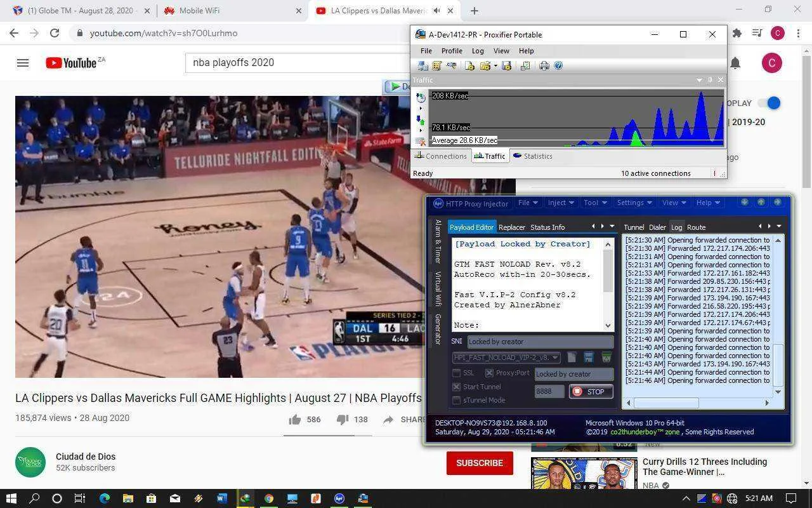Open Injector Dialer tab
Screen dimensions: 812x508
pos(657,227)
